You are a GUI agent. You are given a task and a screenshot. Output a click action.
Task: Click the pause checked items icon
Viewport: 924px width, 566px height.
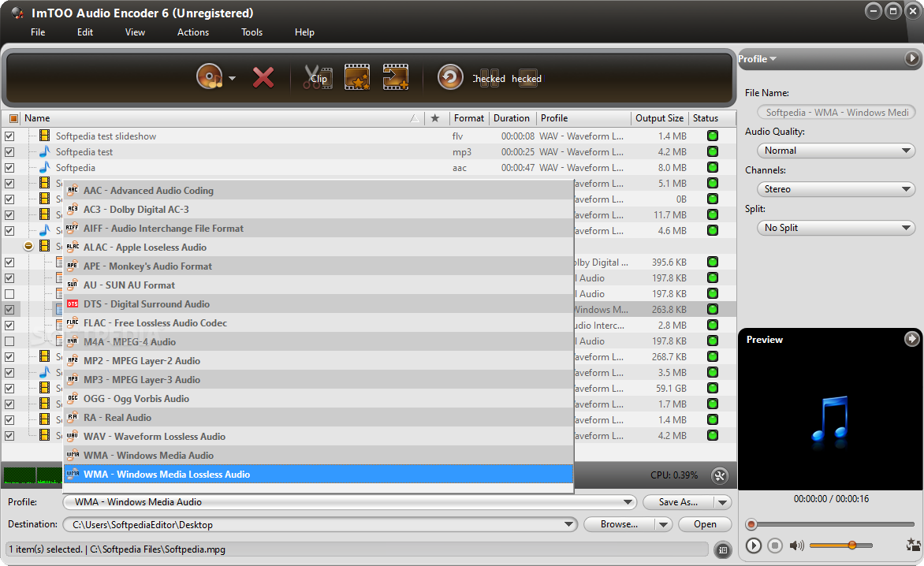[x=489, y=78]
